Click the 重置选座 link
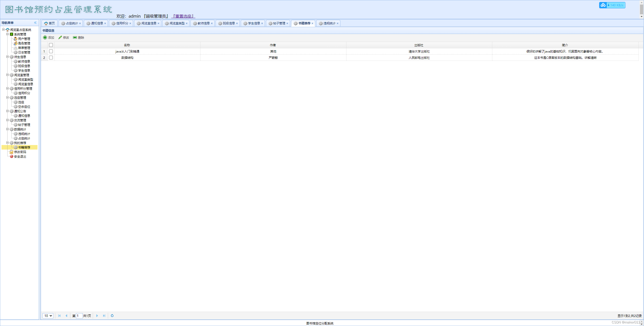644x326 pixels. (x=183, y=16)
